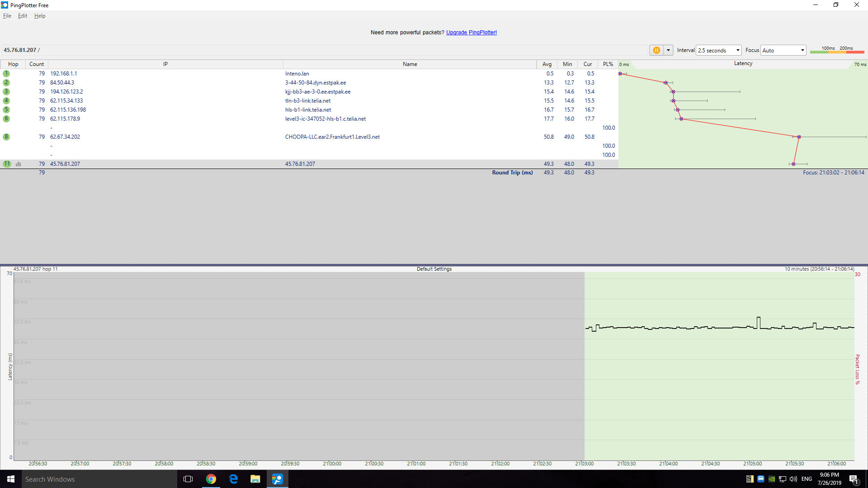Image resolution: width=868 pixels, height=488 pixels.
Task: Click the 45.76.81.207 hop 11 timeline title
Action: click(x=35, y=269)
